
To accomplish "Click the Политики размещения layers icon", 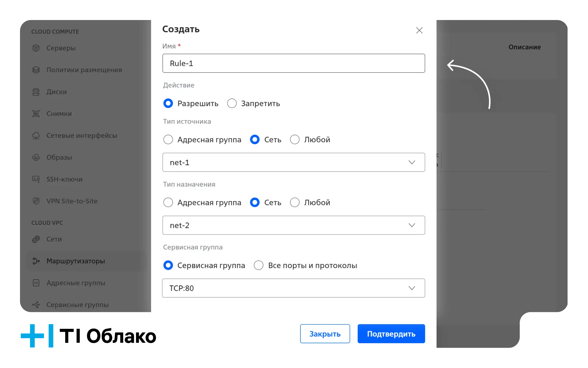I will coord(36,70).
